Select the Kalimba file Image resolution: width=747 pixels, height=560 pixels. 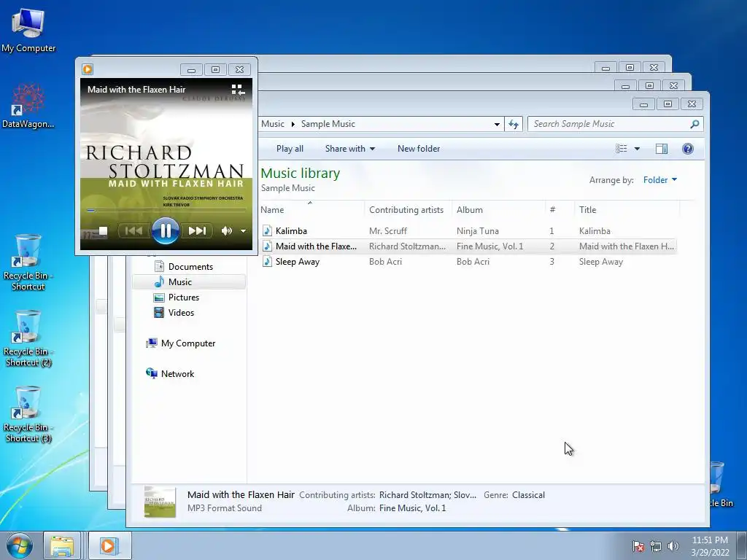coord(290,231)
